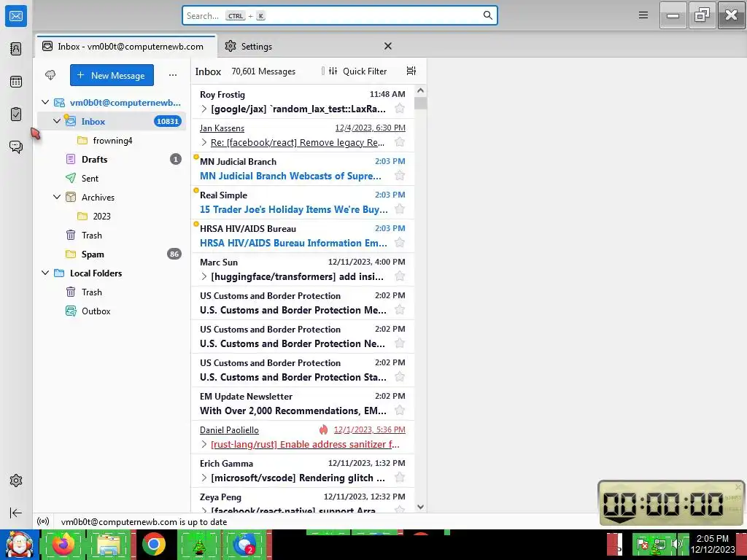Star the Real Simple message

[x=400, y=209]
